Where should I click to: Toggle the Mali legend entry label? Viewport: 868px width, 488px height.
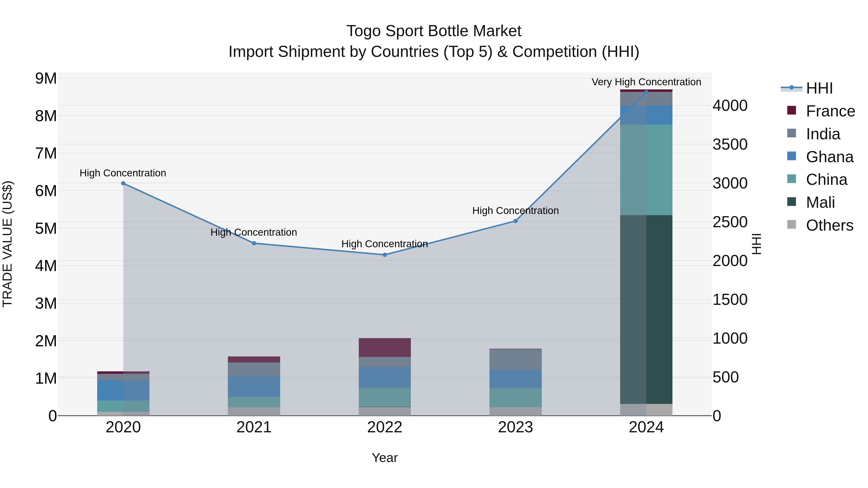click(821, 202)
